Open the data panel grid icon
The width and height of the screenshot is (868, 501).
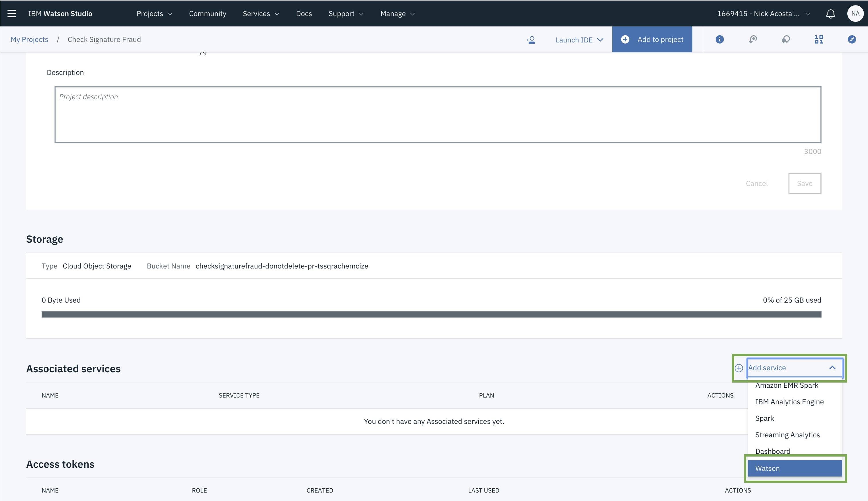click(x=819, y=39)
